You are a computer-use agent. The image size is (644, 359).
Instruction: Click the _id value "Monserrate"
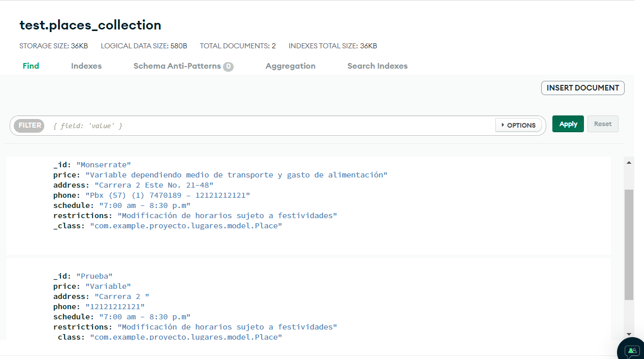click(x=103, y=164)
